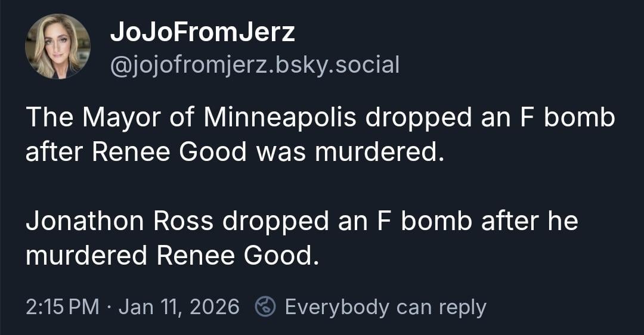Click the 2:15 PM timestamp
This screenshot has width=644, height=335.
[63, 307]
